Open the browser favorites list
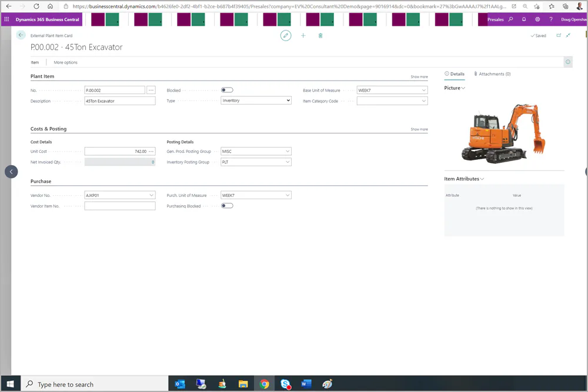The width and height of the screenshot is (588, 392). tap(552, 6)
